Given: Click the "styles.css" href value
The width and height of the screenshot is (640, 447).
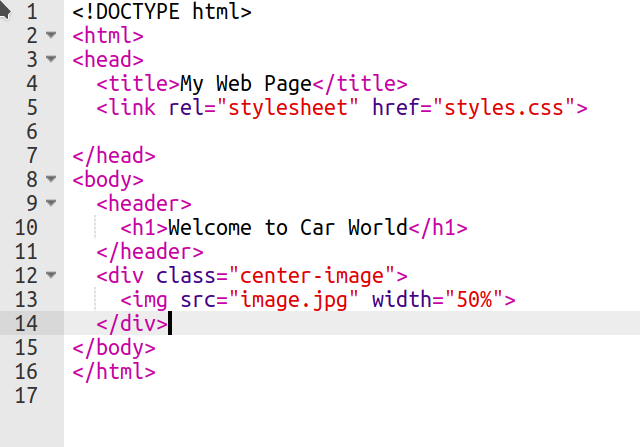Looking at the screenshot, I should [x=504, y=108].
